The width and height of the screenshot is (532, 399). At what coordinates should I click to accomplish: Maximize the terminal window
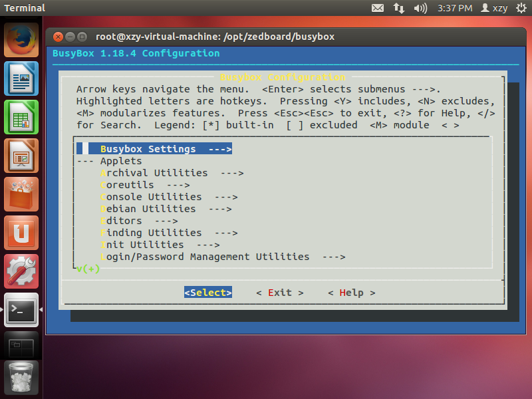(x=82, y=37)
